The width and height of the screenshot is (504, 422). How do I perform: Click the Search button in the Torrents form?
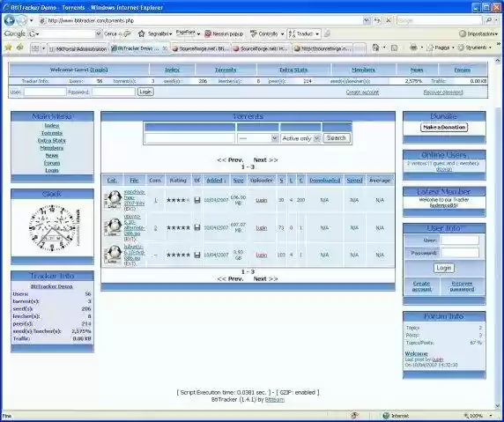point(337,138)
